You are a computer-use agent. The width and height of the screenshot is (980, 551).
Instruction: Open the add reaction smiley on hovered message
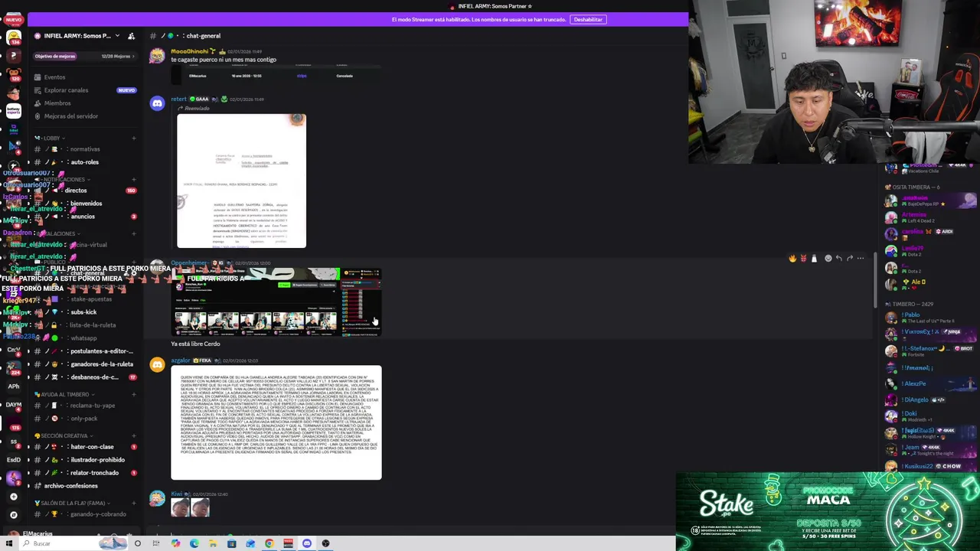coord(828,259)
